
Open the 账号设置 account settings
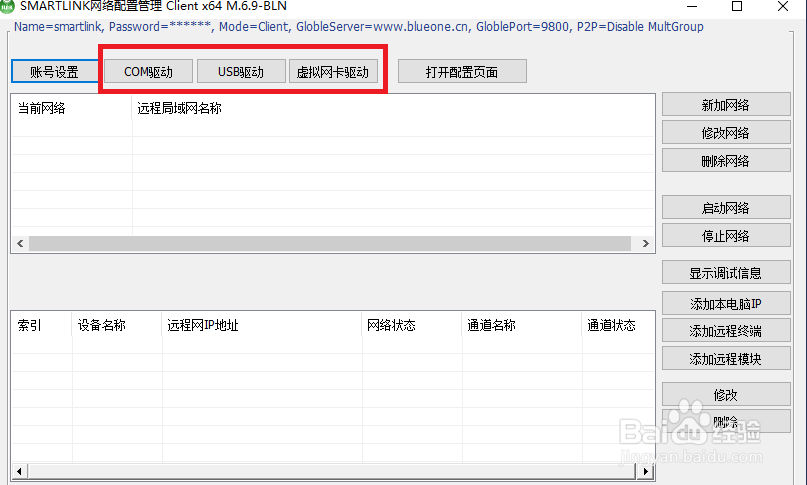(x=55, y=72)
